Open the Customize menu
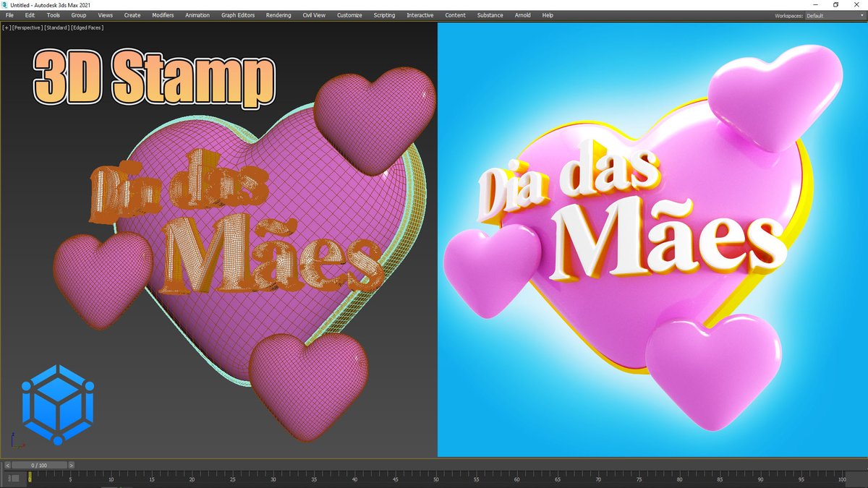The image size is (868, 488). tap(349, 15)
